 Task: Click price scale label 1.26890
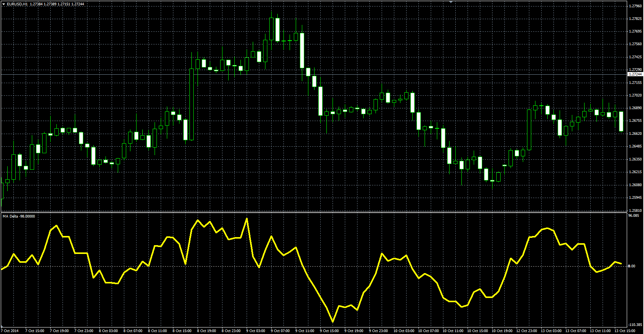(x=636, y=108)
